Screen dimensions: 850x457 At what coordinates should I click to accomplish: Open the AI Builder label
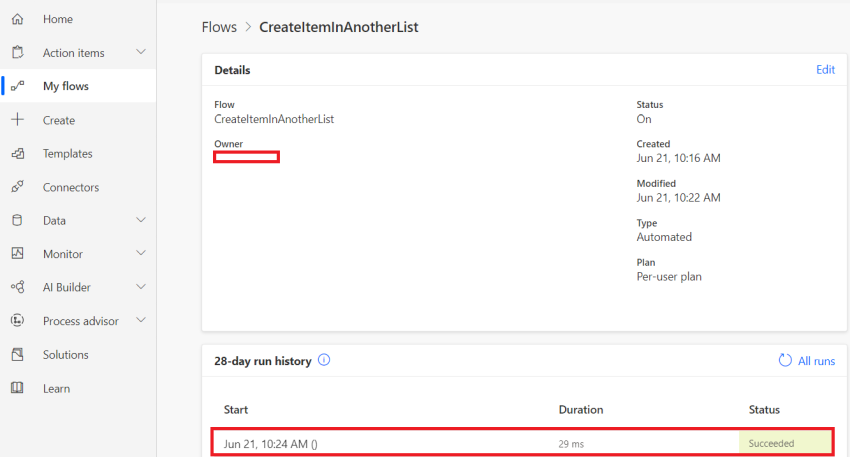click(x=67, y=287)
